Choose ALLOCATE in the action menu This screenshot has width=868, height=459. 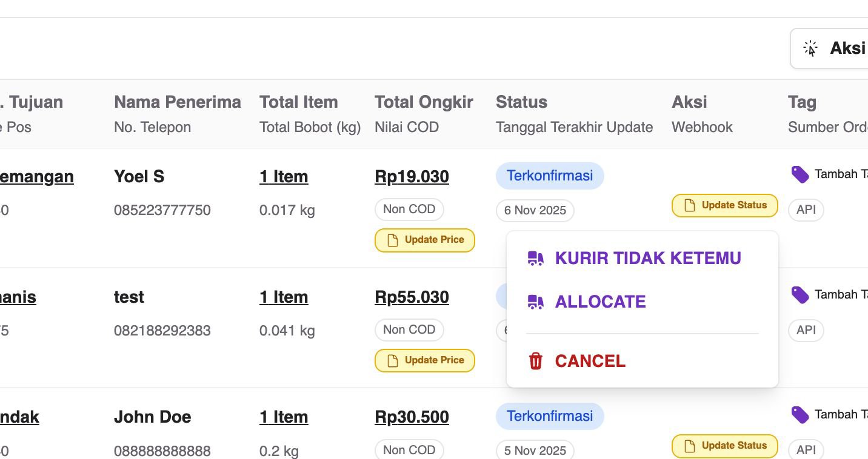point(600,302)
